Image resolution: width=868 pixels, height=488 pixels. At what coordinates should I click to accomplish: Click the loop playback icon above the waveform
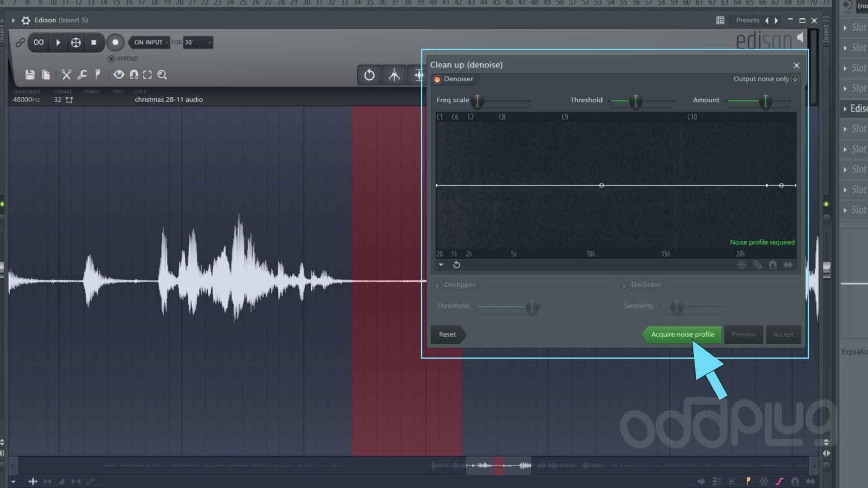[369, 75]
